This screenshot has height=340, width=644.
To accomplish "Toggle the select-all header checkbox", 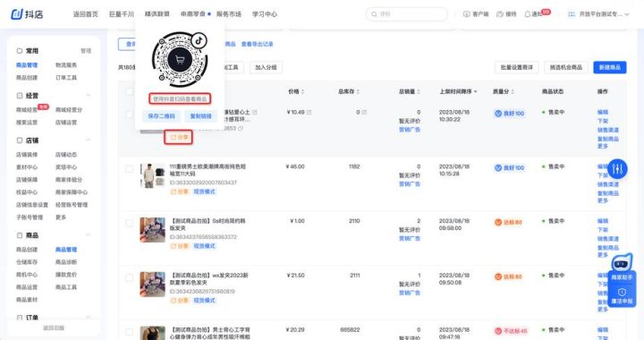I will coord(130,91).
